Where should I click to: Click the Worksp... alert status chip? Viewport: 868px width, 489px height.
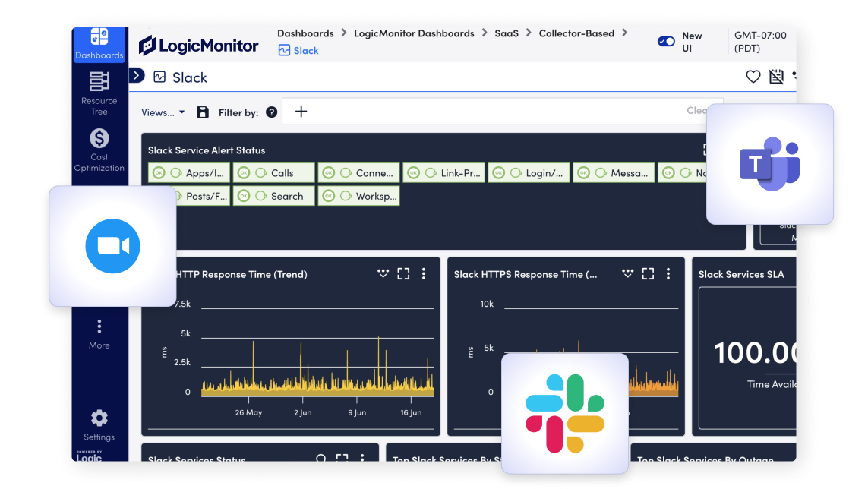pos(358,196)
